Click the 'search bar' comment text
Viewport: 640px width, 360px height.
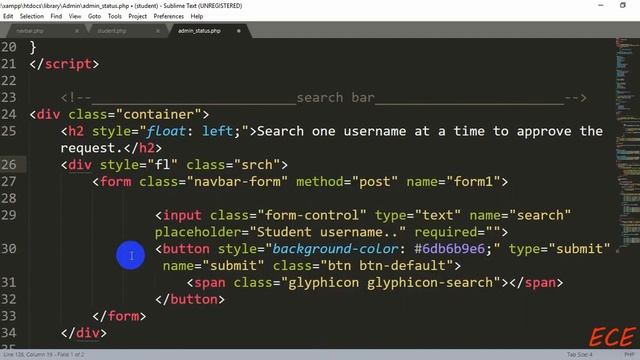point(336,98)
